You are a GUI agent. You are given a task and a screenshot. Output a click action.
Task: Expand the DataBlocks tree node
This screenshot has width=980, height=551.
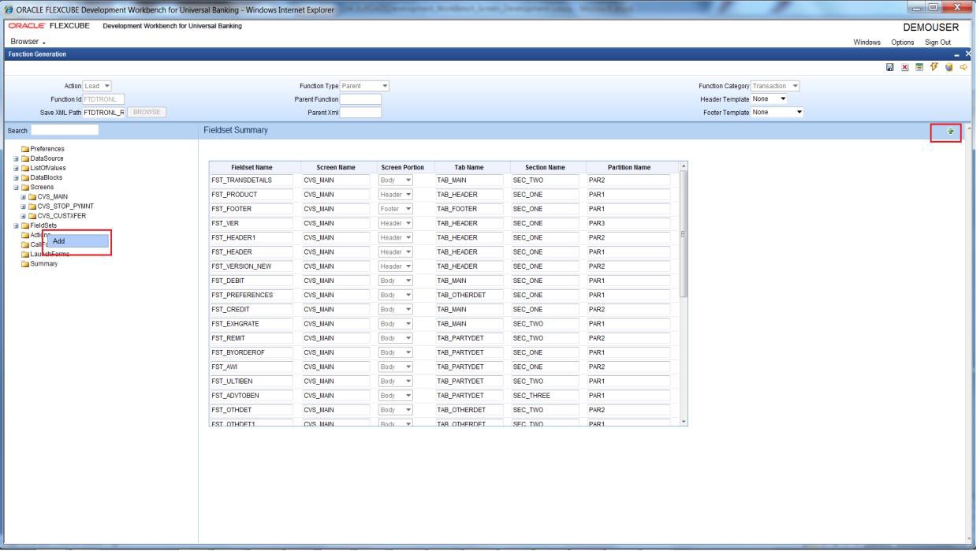[x=17, y=177]
